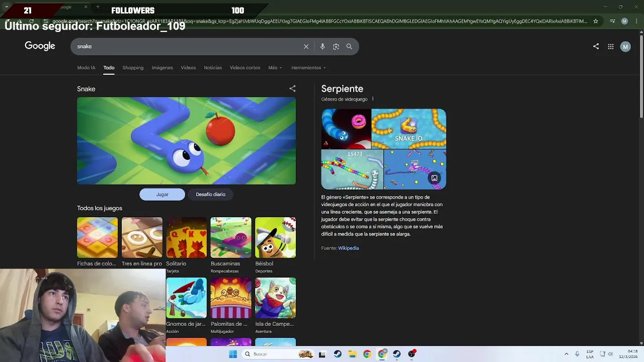Open the Chrome tab search chevron
Viewport: 644px width, 362px height.
[7, 7]
